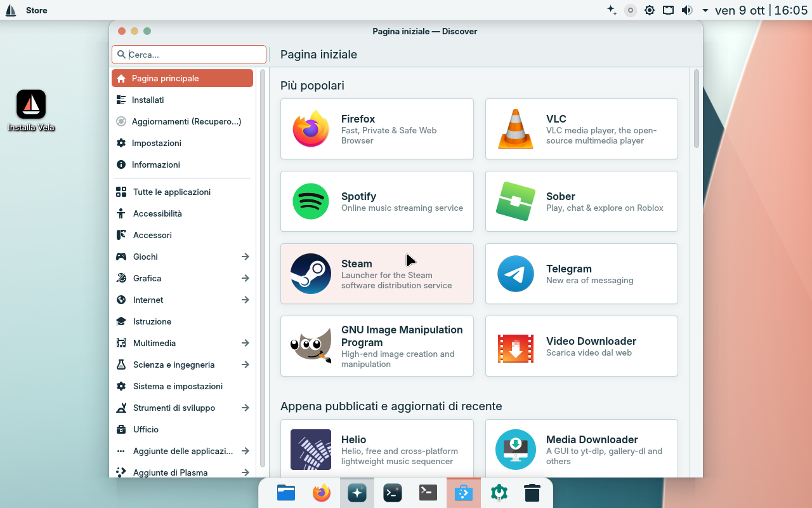
Task: Expand the Giochi category arrow
Action: point(246,257)
